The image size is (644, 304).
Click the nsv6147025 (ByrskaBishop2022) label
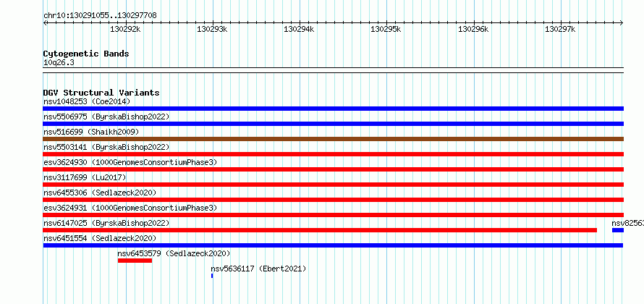click(x=106, y=223)
